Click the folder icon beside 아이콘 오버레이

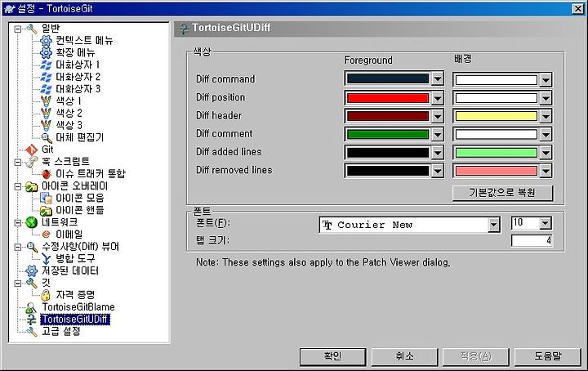coord(32,186)
